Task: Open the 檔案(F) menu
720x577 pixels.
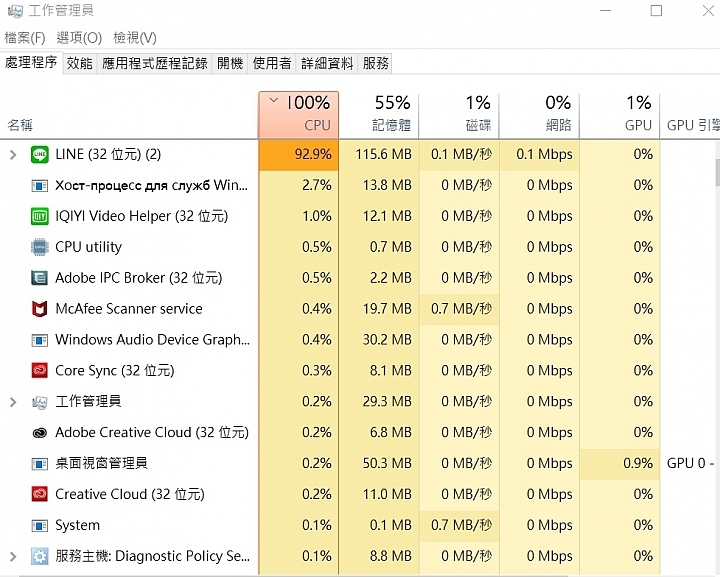Action: pos(25,38)
